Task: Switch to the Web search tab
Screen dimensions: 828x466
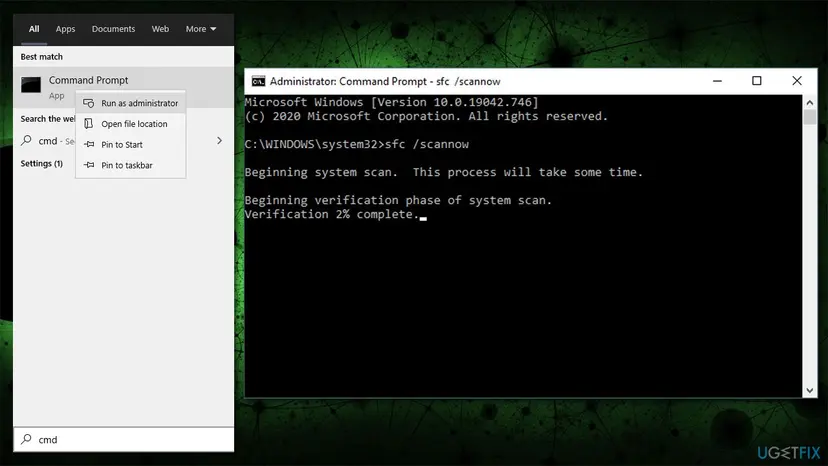Action: pos(160,29)
